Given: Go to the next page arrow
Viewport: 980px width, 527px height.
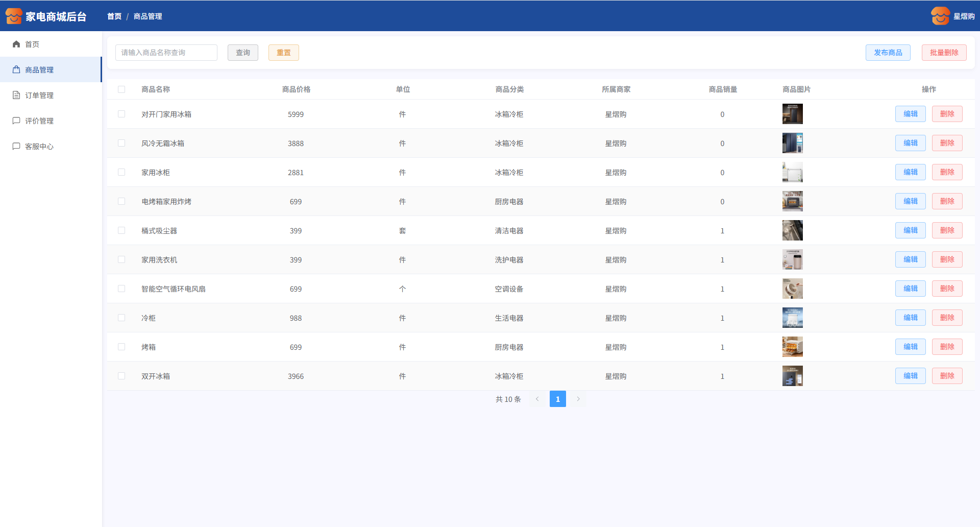Looking at the screenshot, I should point(578,399).
